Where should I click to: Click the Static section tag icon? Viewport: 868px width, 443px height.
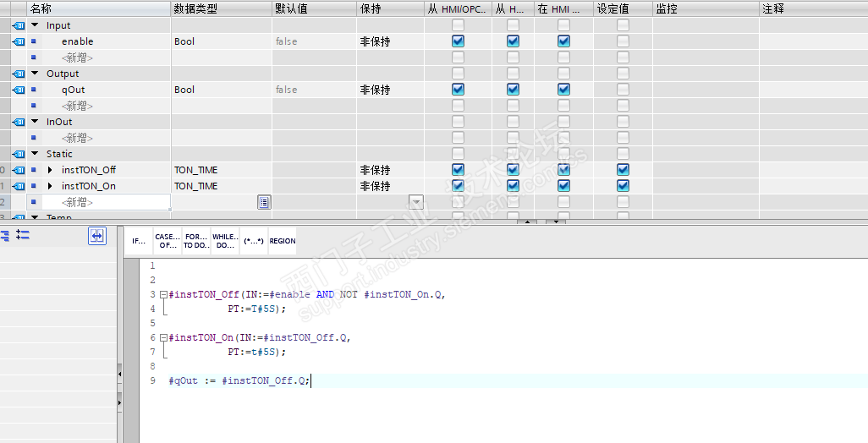click(19, 155)
